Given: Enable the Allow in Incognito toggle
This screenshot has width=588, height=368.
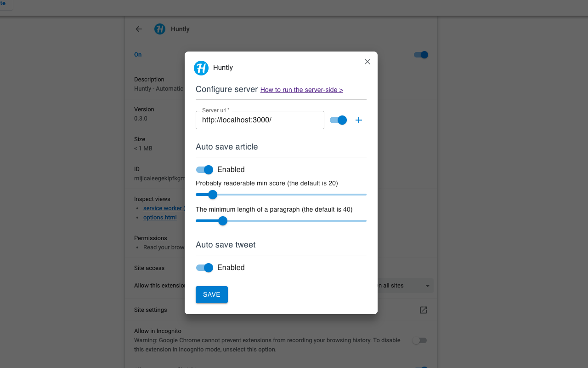Looking at the screenshot, I should [419, 340].
